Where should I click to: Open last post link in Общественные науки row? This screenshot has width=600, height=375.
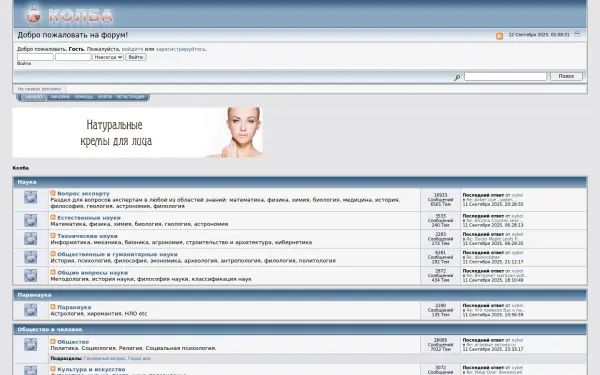point(483,258)
